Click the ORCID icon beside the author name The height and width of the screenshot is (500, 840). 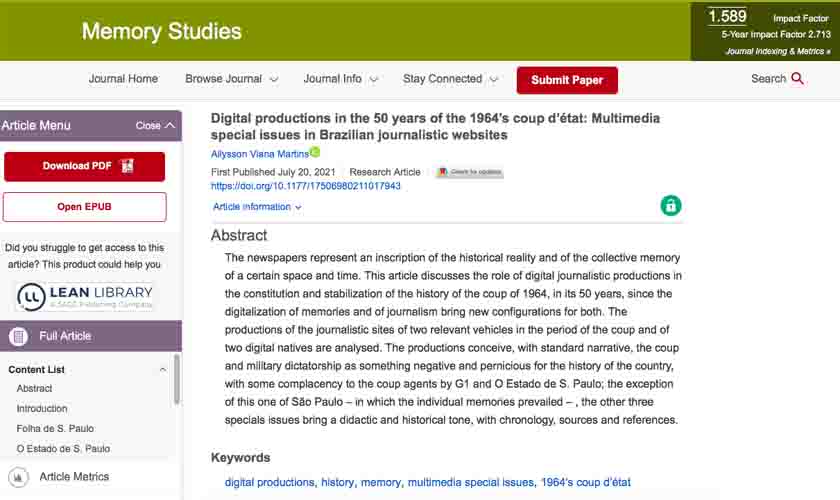(x=315, y=153)
